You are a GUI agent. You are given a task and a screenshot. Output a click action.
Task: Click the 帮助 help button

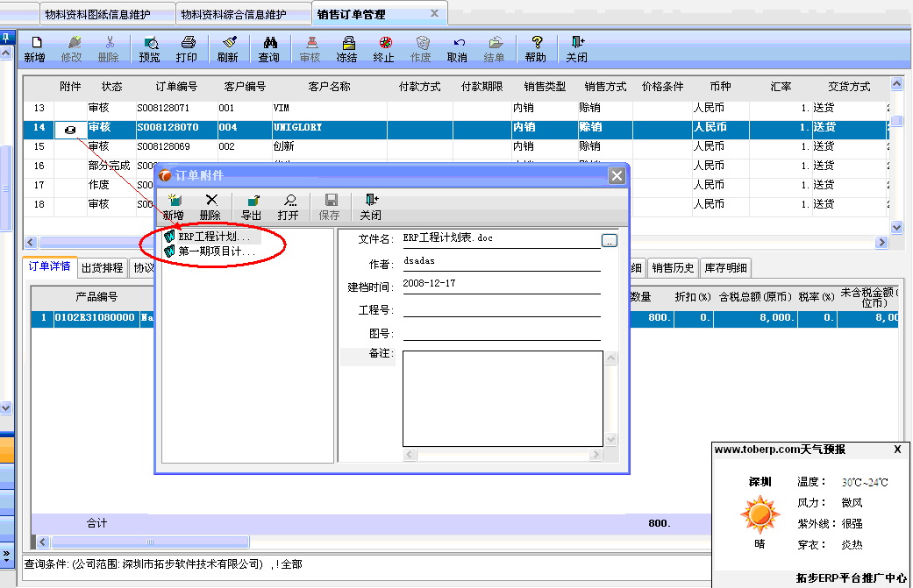536,48
